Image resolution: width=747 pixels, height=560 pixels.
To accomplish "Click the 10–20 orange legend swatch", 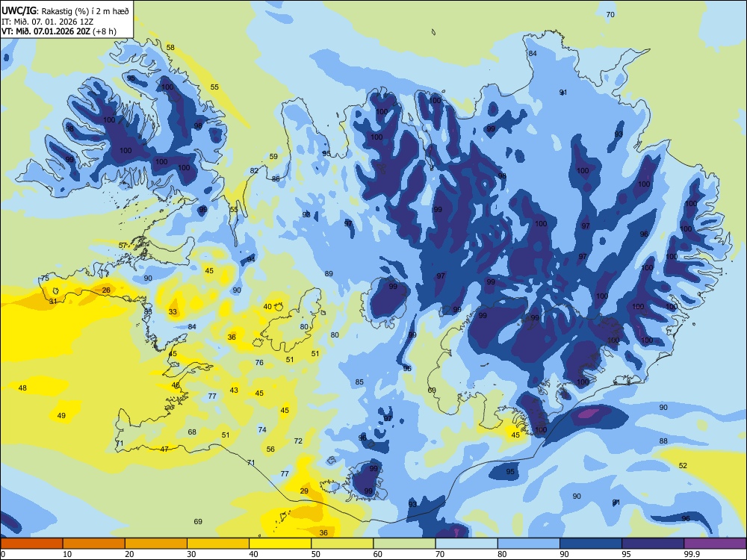I will tap(94, 544).
